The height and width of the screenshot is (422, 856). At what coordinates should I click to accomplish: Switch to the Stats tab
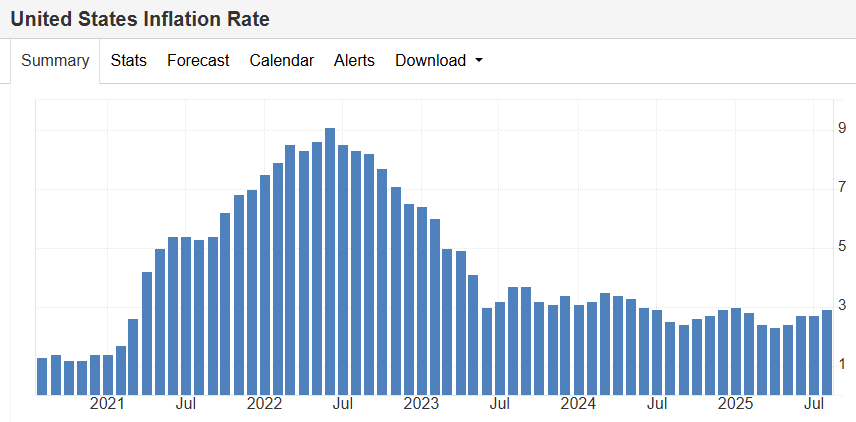(129, 61)
